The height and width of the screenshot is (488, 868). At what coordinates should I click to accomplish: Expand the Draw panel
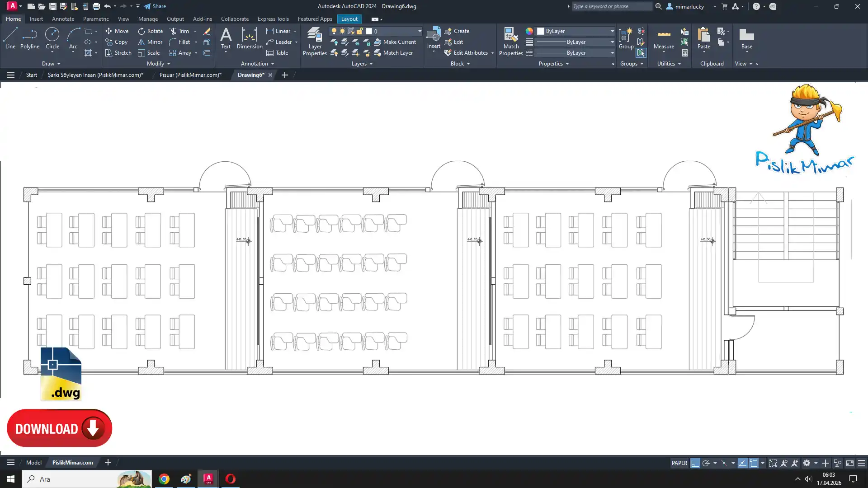coord(51,64)
